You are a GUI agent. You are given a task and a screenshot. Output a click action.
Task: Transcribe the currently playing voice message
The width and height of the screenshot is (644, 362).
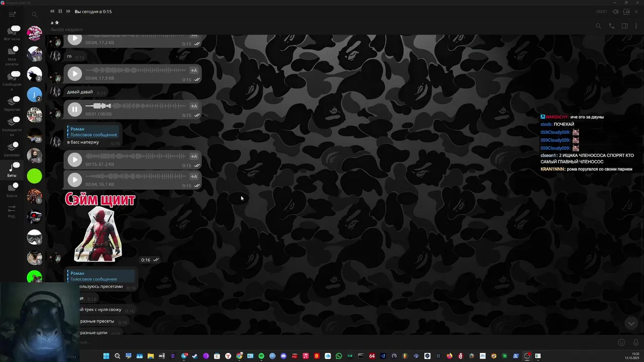(x=194, y=106)
